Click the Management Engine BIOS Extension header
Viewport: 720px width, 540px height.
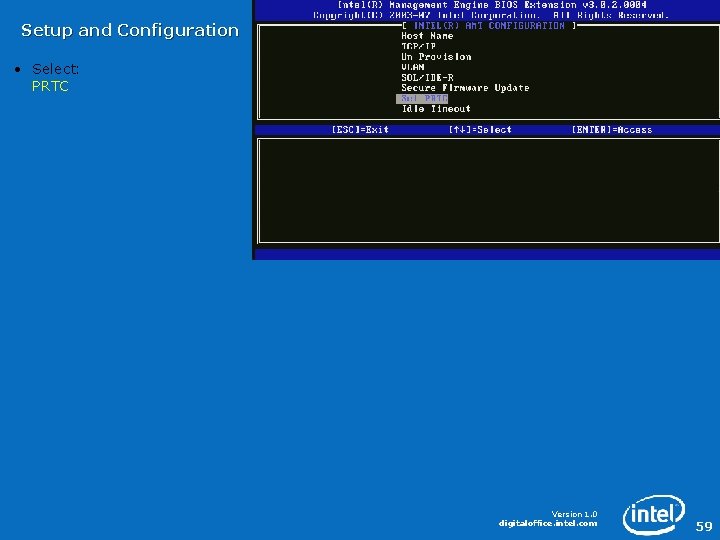[492, 5]
